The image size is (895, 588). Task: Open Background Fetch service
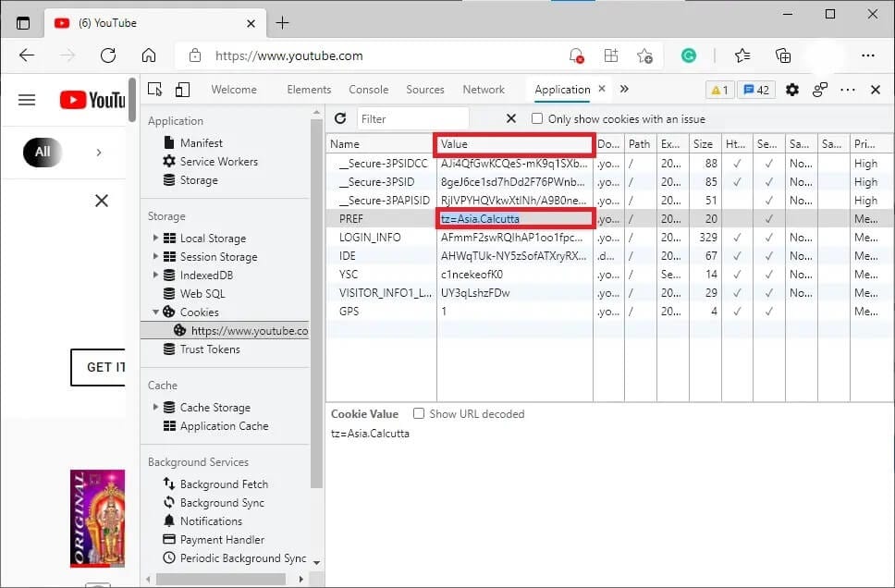(x=224, y=484)
